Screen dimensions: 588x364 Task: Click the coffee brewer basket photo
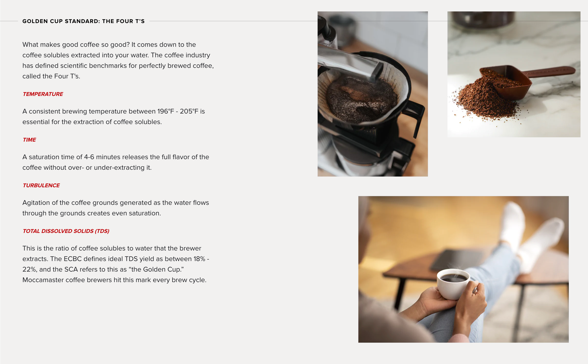[372, 94]
